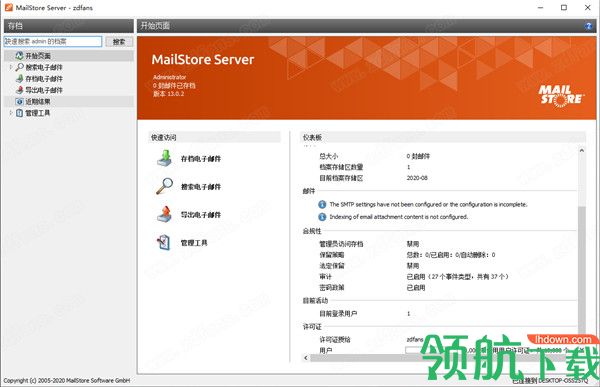Viewport: 600px width, 387px height.
Task: Expand the 搜索电子邮件 tree node
Action: point(11,67)
